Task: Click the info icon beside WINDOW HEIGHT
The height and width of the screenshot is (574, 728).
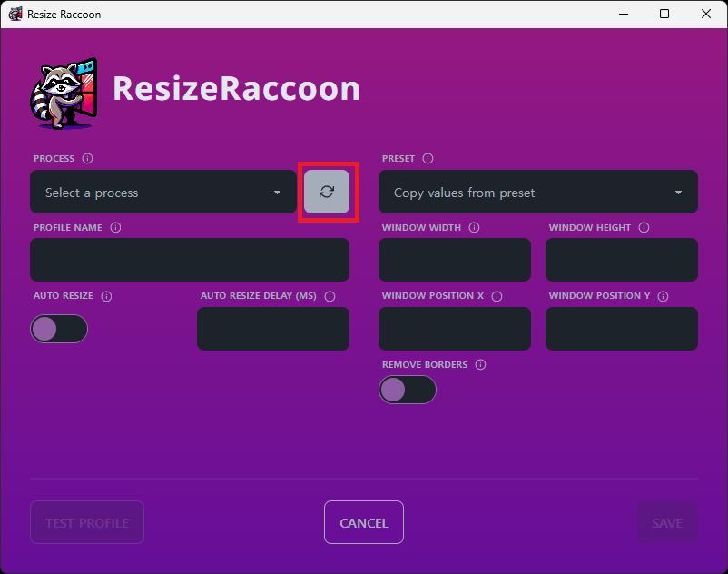Action: click(x=644, y=228)
